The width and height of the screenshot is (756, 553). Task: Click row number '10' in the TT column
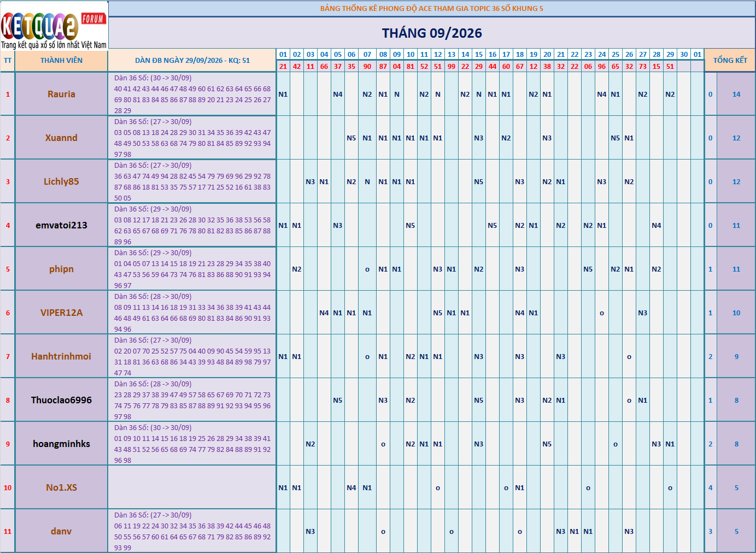tap(8, 487)
